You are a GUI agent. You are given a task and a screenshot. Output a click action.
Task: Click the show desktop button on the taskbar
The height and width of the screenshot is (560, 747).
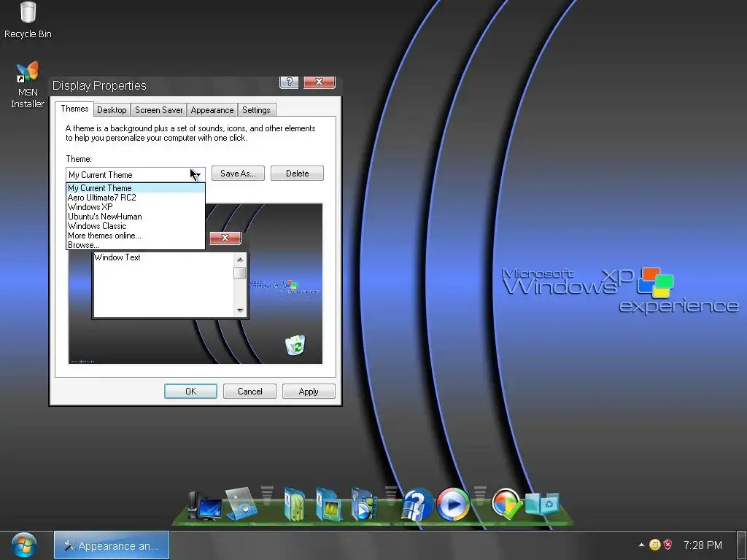[742, 545]
